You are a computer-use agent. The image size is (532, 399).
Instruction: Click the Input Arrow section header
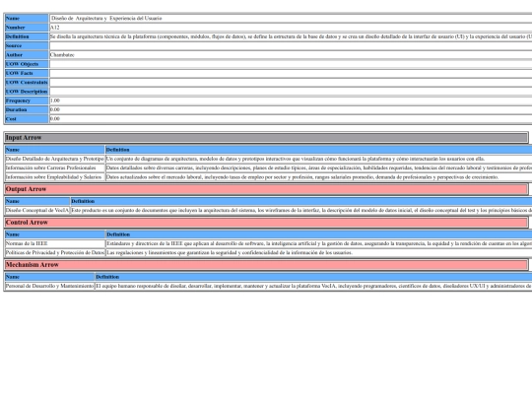point(266,137)
